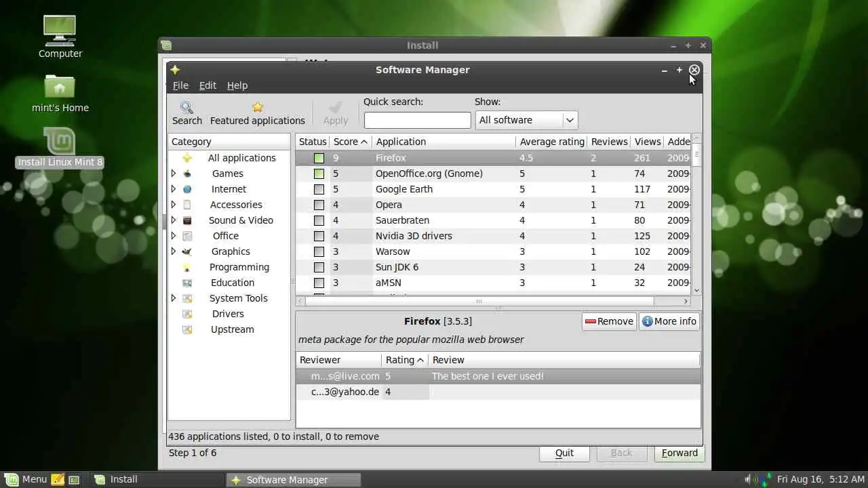Click the vertical scrollbar of application list
Viewport: 868px width, 488px height.
pyautogui.click(x=696, y=155)
